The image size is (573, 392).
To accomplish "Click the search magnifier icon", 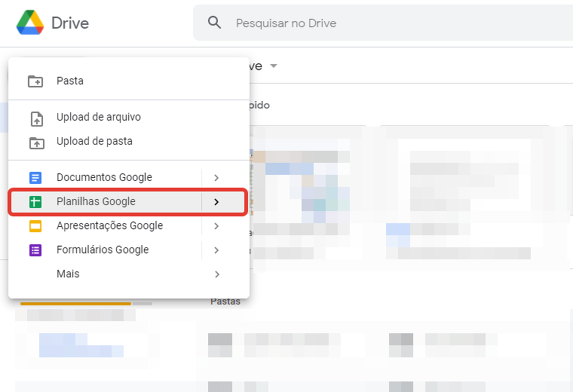I will [215, 23].
